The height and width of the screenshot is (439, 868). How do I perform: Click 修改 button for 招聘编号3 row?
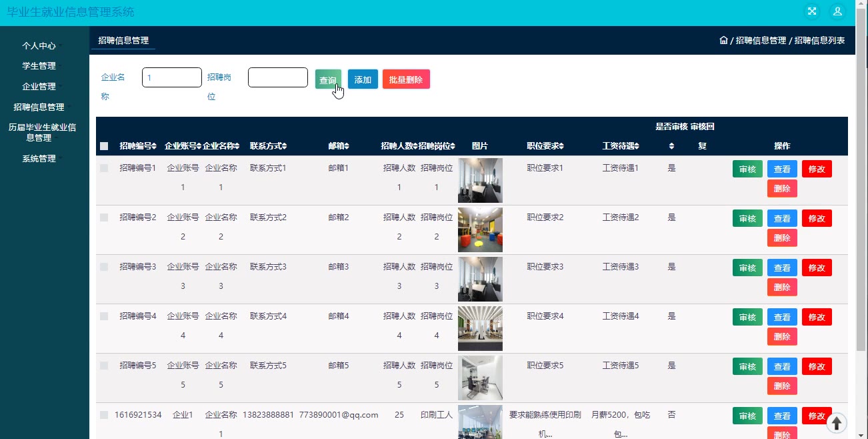coord(817,268)
